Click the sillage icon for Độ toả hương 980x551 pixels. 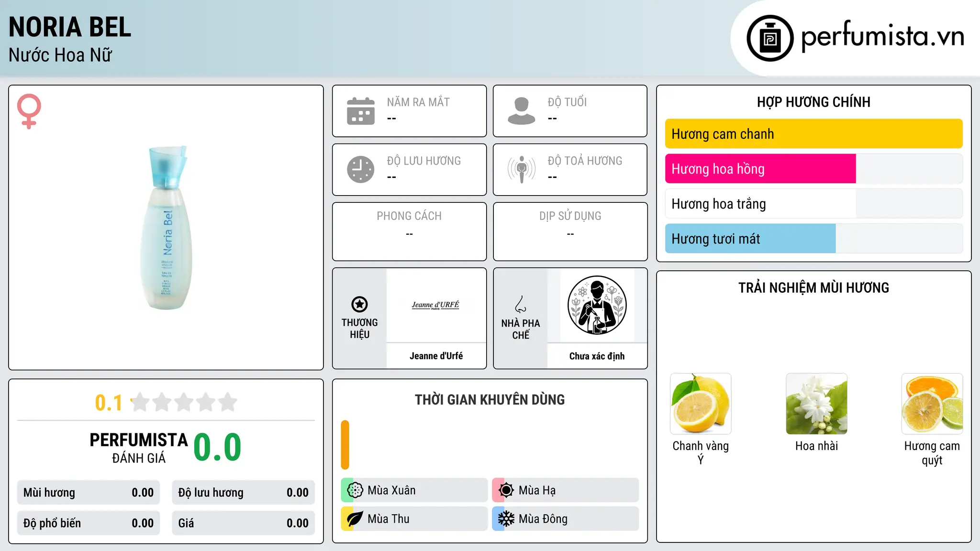tap(522, 169)
